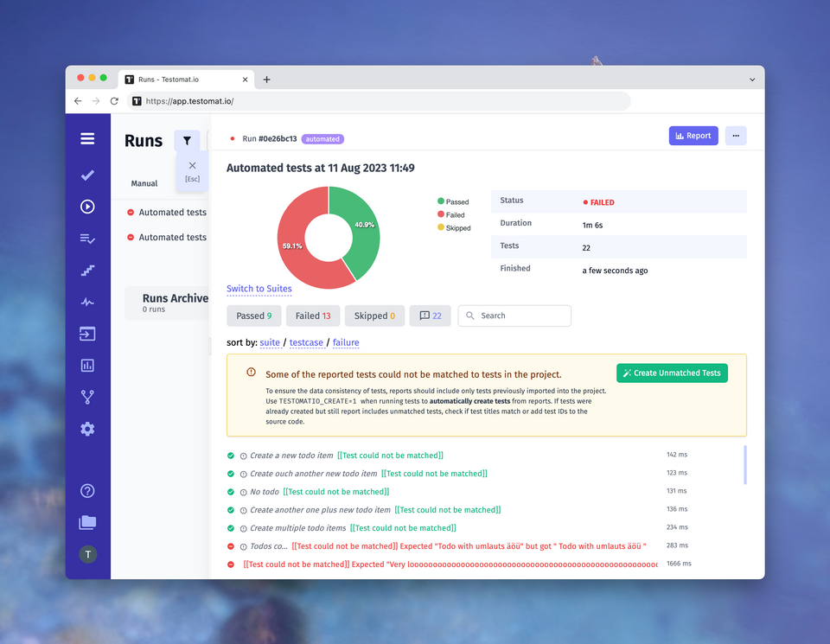Filter by the 22 comments button
The height and width of the screenshot is (644, 830).
(430, 316)
